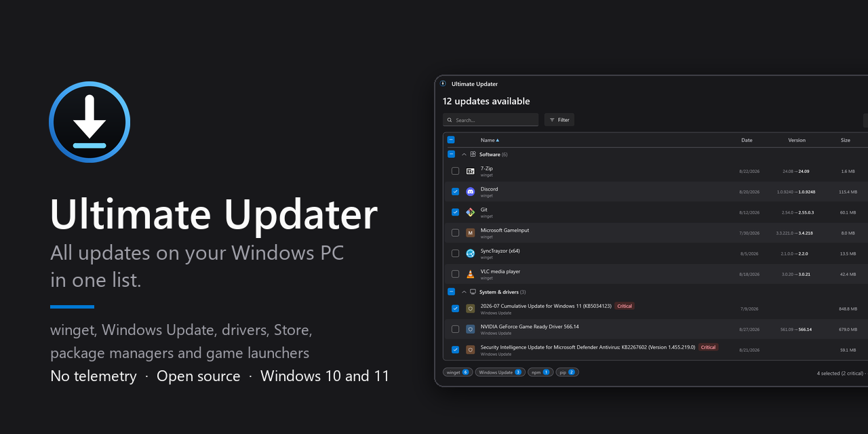This screenshot has height=434, width=868.
Task: Open the Filter button
Action: tap(559, 120)
